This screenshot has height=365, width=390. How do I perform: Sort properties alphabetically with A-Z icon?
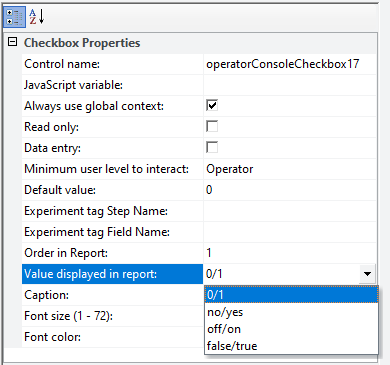36,17
